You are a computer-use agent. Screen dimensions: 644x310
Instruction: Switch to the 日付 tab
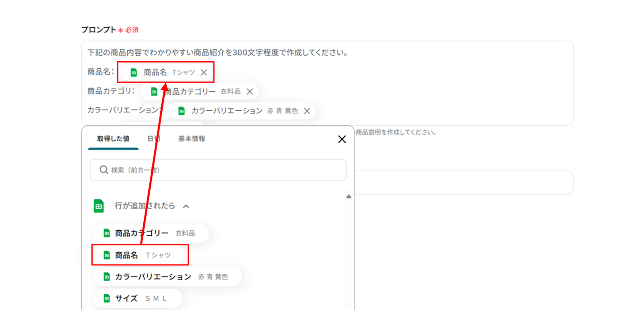coord(153,139)
